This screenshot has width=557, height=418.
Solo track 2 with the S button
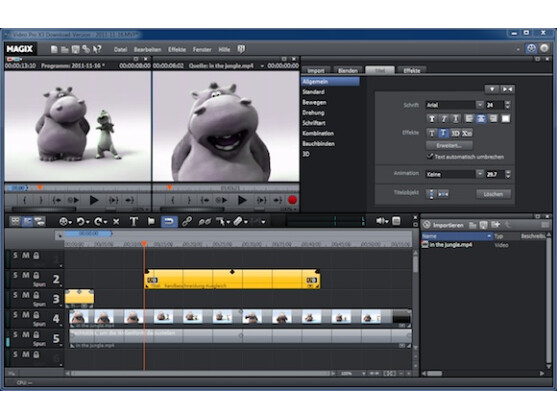pyautogui.click(x=15, y=275)
